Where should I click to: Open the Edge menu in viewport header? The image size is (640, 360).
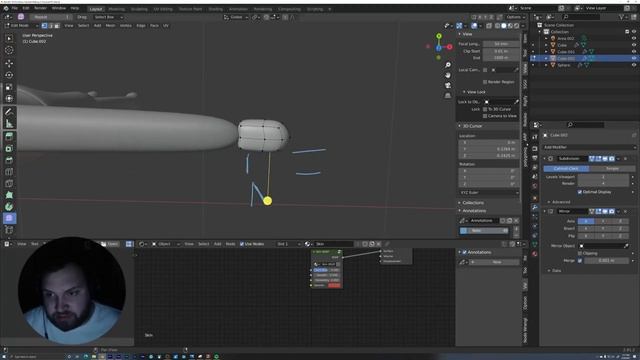click(141, 26)
